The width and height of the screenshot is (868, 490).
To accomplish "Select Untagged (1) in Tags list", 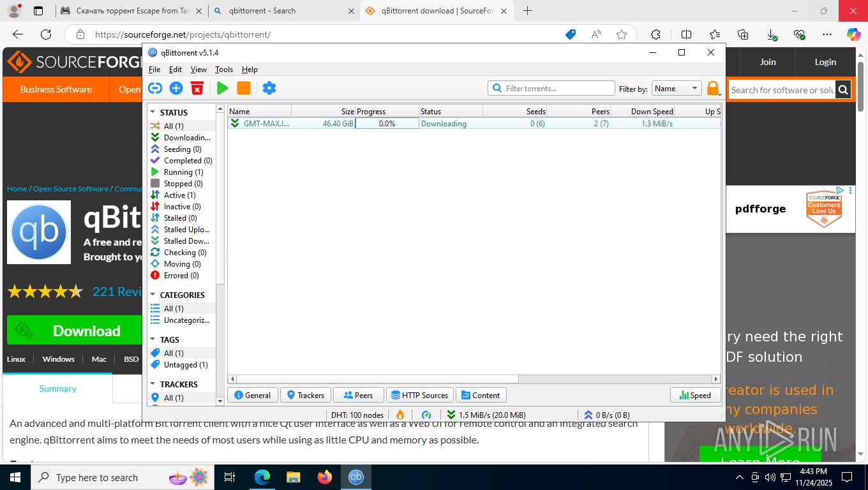I will pos(181,364).
